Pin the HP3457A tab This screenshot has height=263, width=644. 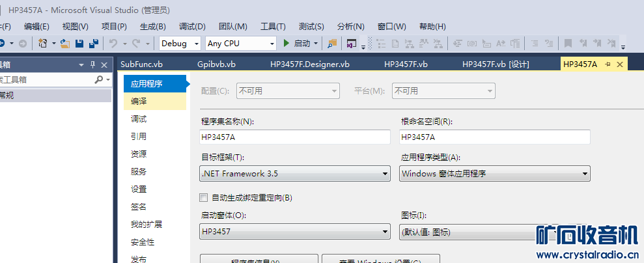[608, 64]
